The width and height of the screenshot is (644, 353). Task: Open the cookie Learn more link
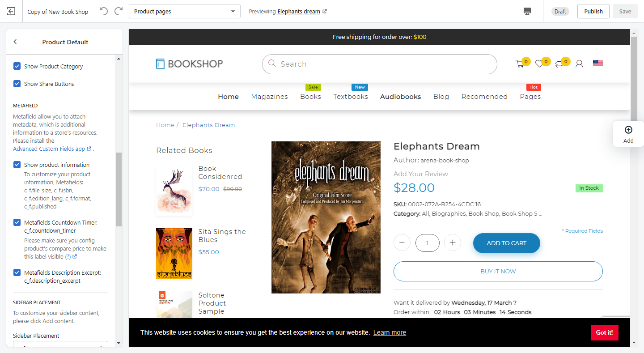click(390, 332)
